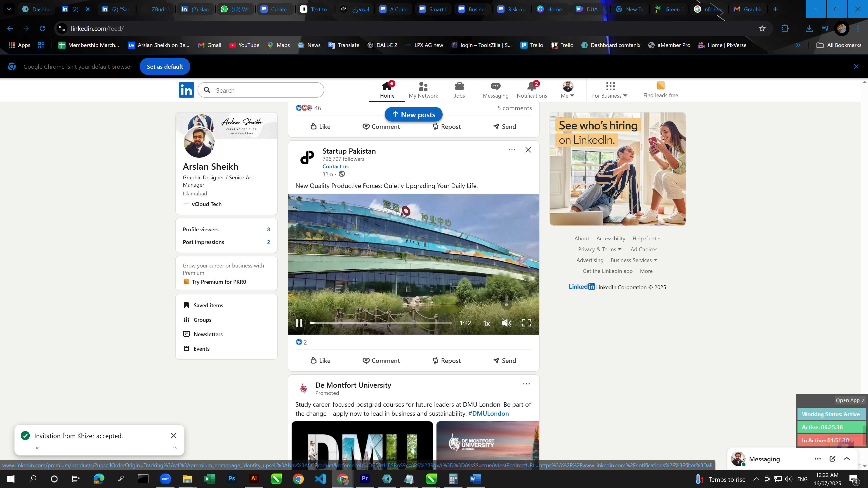Expand Privacy & Terms footer dropdown
The height and width of the screenshot is (488, 868).
[599, 250]
